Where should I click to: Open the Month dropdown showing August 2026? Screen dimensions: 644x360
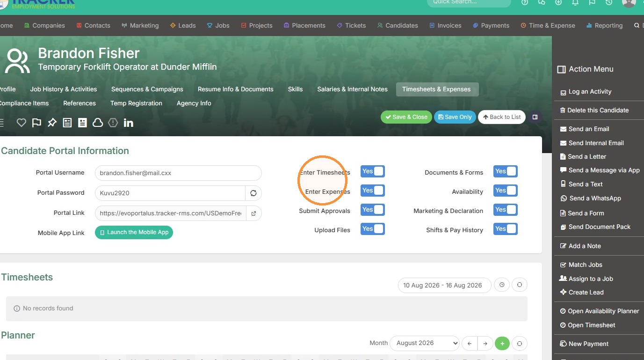click(x=425, y=343)
